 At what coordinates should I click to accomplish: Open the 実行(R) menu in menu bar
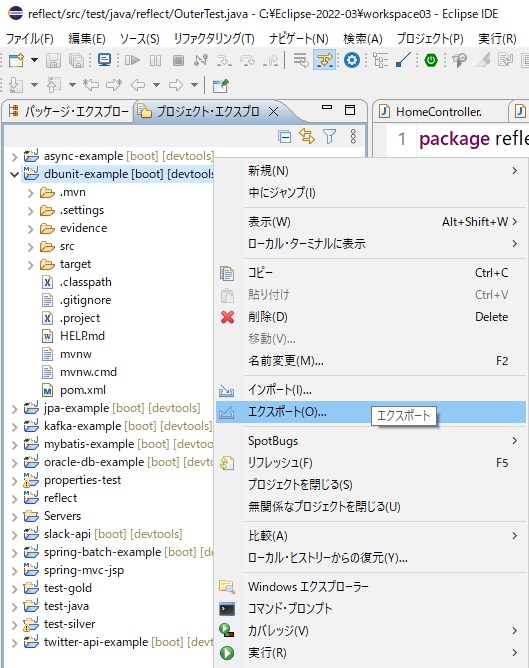tap(497, 39)
